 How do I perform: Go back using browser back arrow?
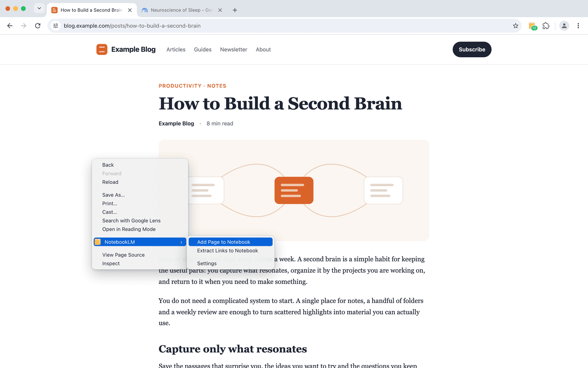[10, 26]
